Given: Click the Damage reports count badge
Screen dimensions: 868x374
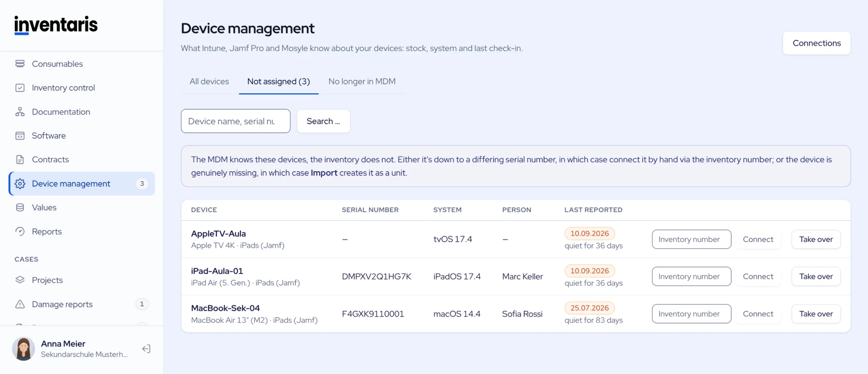Looking at the screenshot, I should (142, 304).
